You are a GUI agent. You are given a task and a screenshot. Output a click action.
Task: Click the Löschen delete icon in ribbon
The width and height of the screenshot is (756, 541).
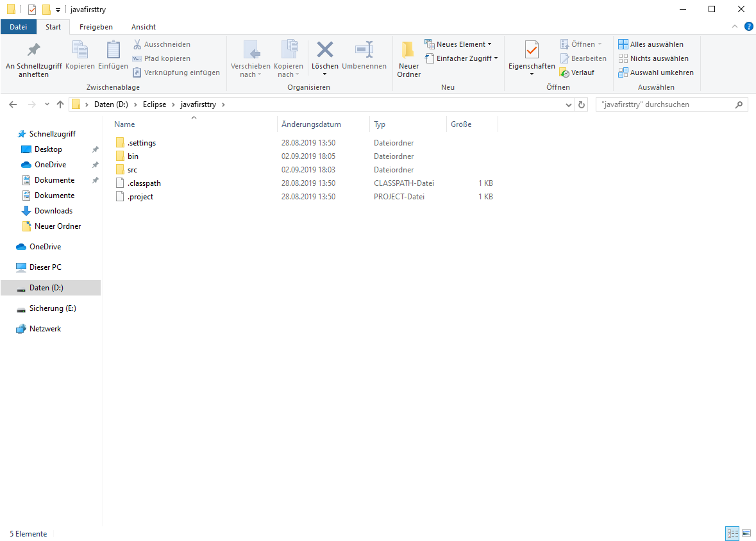(324, 49)
